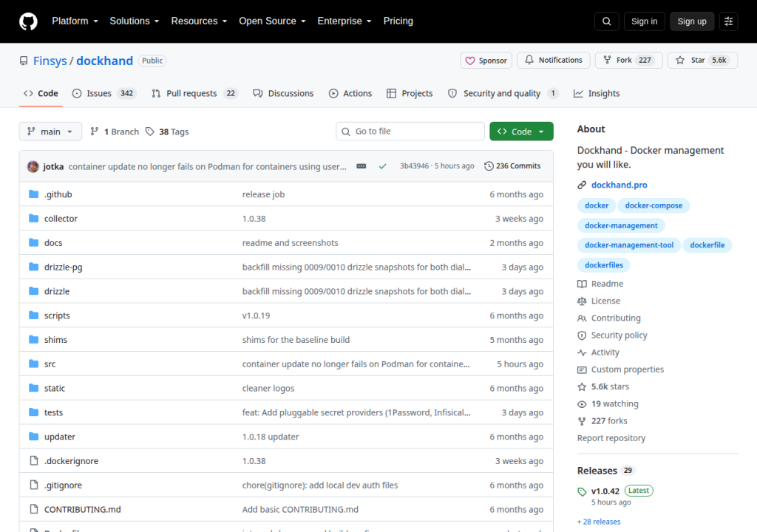Image resolution: width=757 pixels, height=532 pixels.
Task: Open the Discussions tab
Action: coord(283,93)
